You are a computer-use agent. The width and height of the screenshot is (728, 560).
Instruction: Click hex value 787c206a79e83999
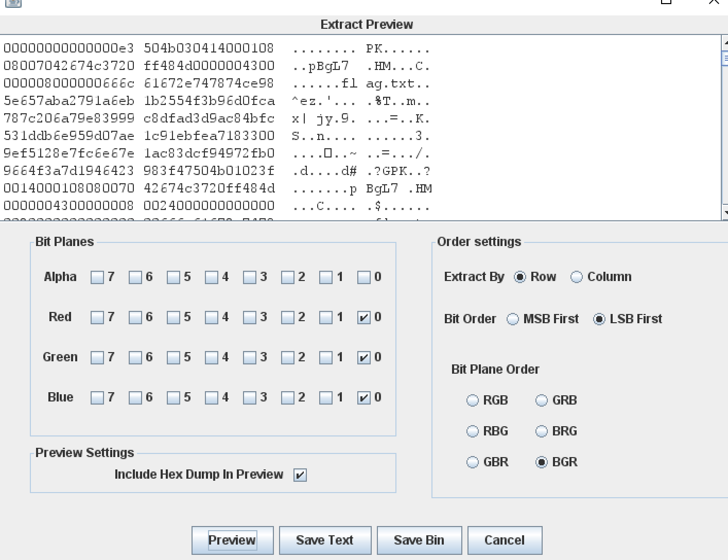point(69,118)
